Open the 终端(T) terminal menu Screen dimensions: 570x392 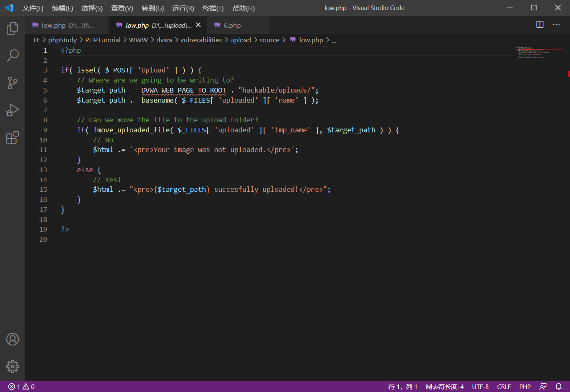213,8
